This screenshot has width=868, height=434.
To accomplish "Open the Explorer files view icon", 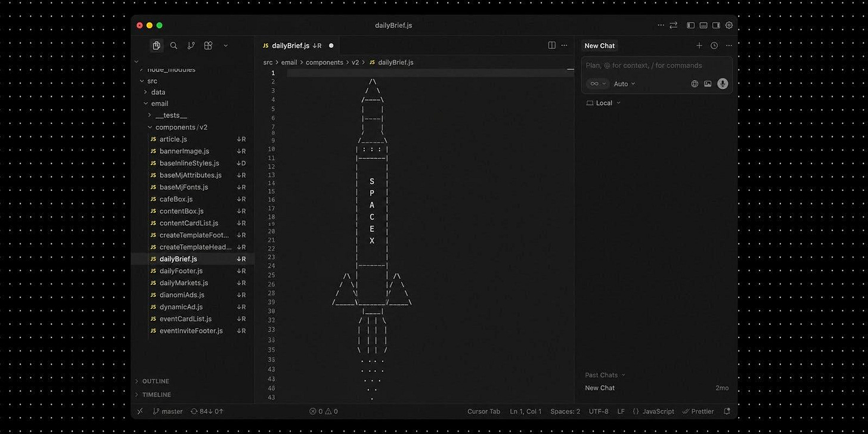I will (x=156, y=45).
